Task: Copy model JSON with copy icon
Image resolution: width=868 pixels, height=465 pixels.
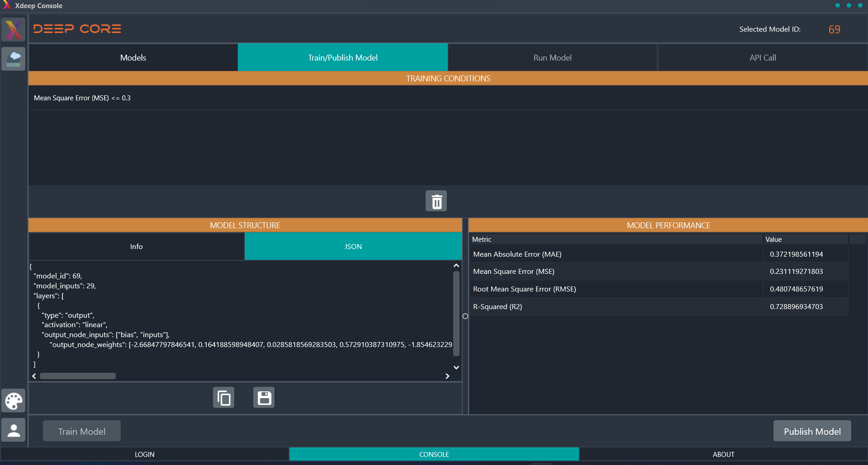Action: click(x=224, y=398)
